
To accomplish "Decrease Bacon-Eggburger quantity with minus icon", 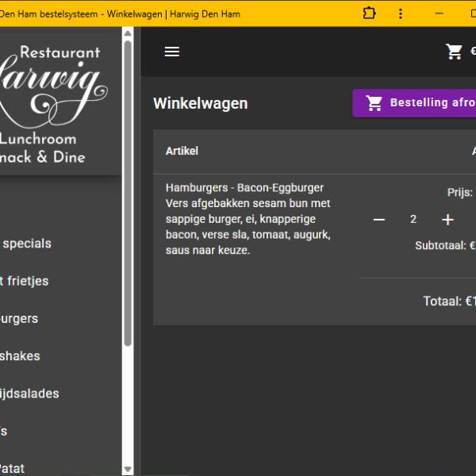I will tap(379, 220).
